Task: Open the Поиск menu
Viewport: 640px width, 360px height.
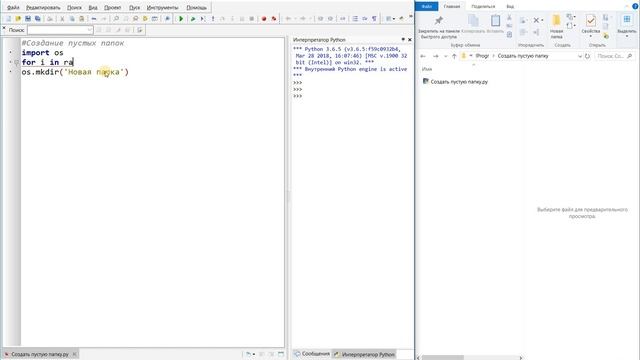Action: click(x=74, y=7)
